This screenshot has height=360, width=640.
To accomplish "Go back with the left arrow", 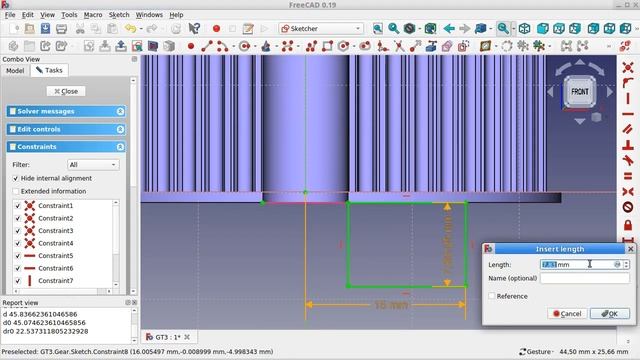I will click(x=449, y=29).
